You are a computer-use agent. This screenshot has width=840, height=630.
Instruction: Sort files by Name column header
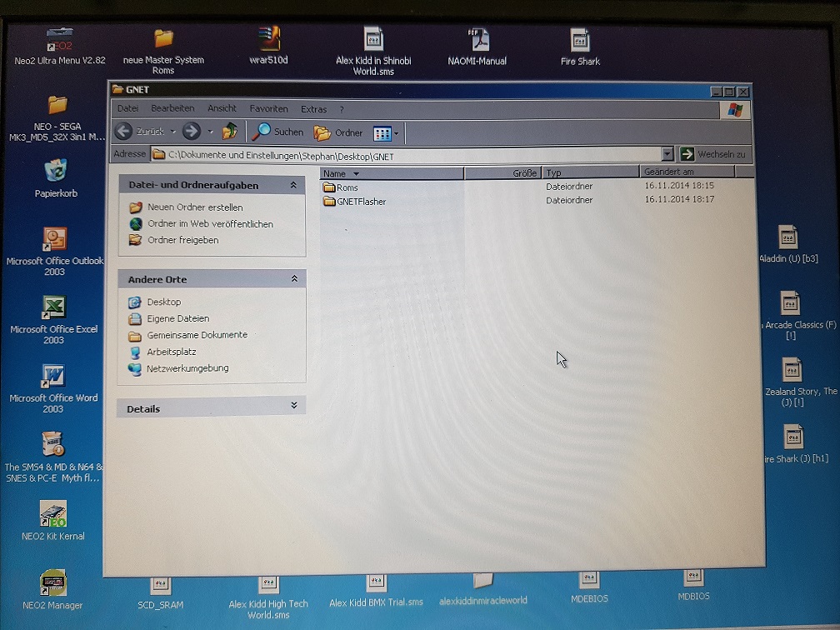[x=392, y=173]
